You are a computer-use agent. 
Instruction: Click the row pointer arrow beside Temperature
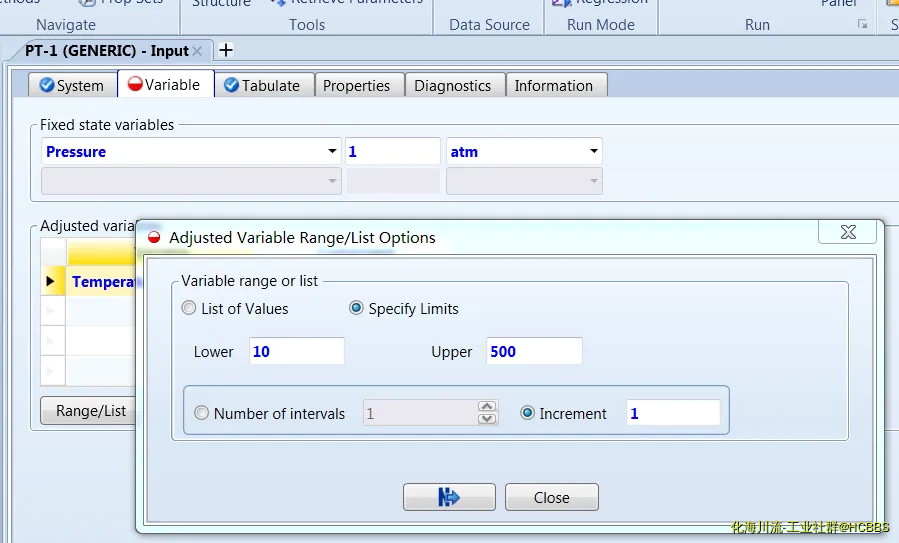(51, 282)
